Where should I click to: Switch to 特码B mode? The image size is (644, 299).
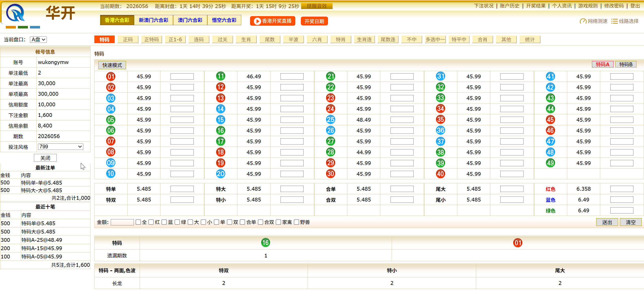[626, 64]
